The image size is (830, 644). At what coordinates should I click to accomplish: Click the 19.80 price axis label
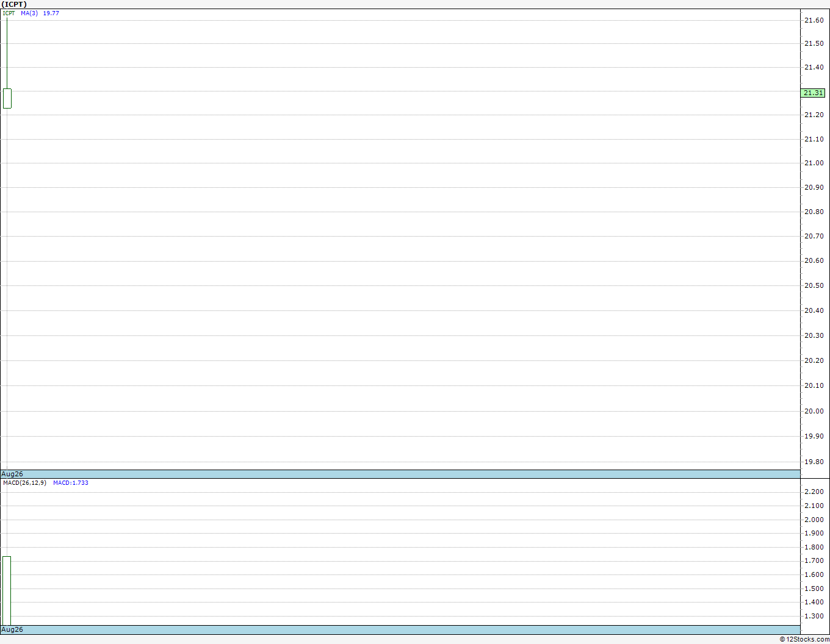coord(814,462)
